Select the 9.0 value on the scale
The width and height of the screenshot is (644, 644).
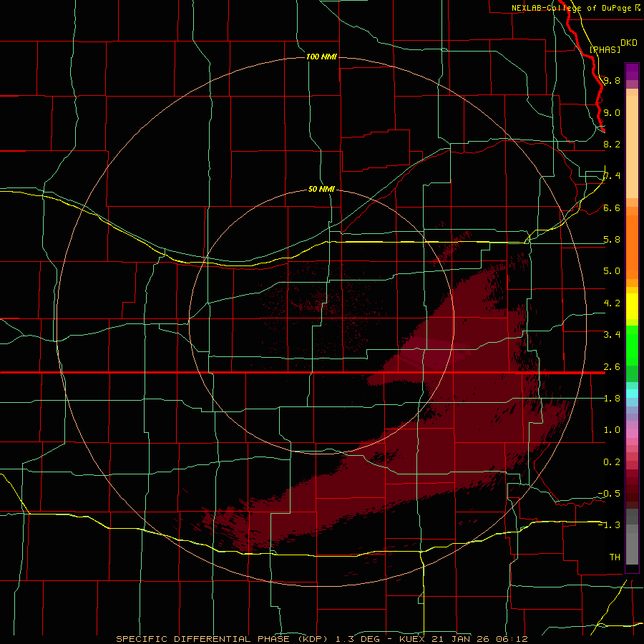coord(612,112)
